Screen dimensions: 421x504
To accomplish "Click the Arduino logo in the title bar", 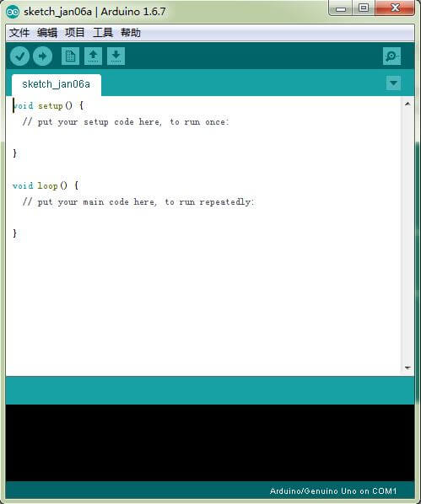I will pos(13,12).
